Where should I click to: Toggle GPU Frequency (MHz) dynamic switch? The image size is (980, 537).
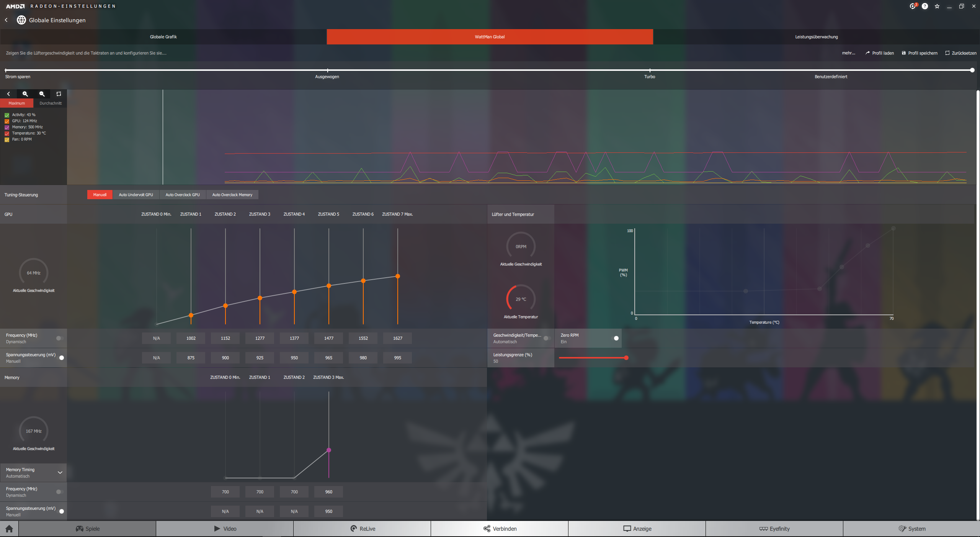pos(59,338)
